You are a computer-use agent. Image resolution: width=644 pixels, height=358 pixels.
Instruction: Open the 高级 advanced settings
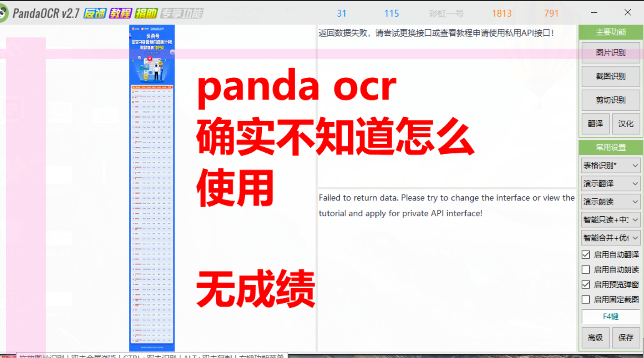(595, 337)
